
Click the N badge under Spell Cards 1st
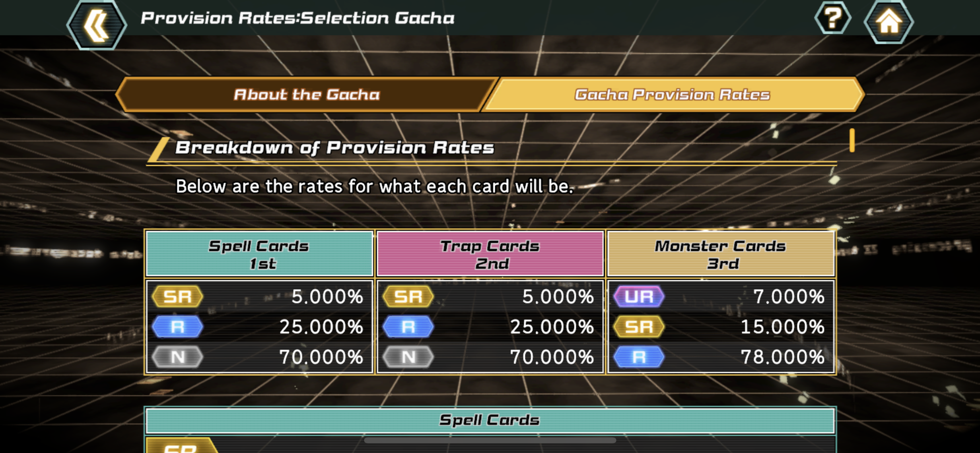(177, 357)
